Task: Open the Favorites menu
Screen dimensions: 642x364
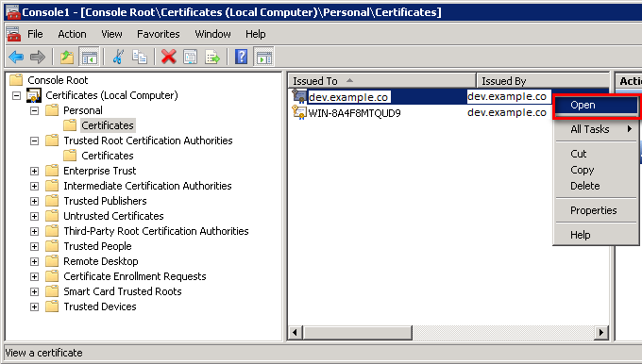Action: 158,34
